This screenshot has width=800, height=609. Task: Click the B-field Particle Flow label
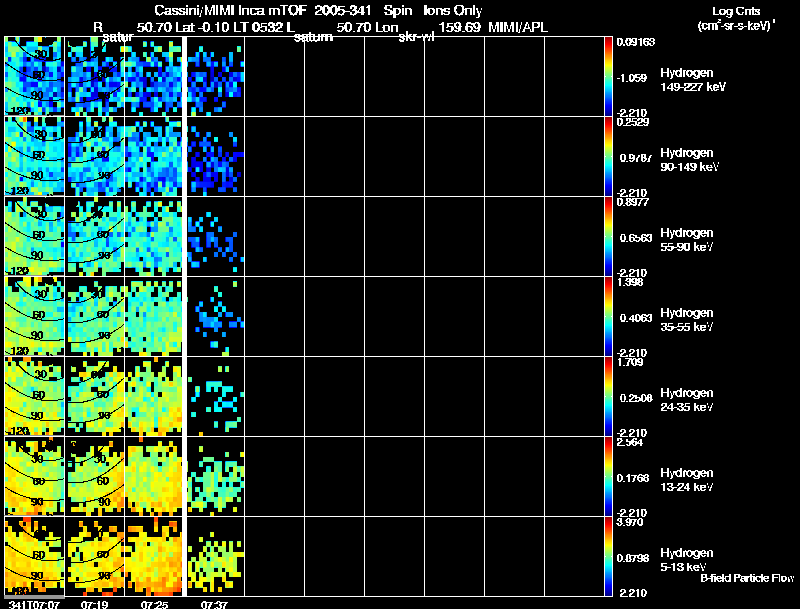(747, 578)
